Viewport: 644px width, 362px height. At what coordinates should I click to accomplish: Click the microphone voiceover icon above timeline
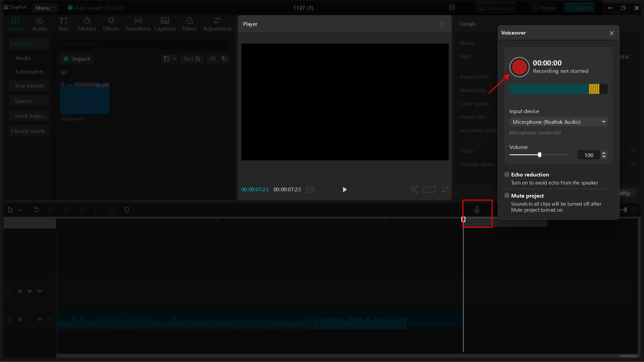pyautogui.click(x=477, y=210)
